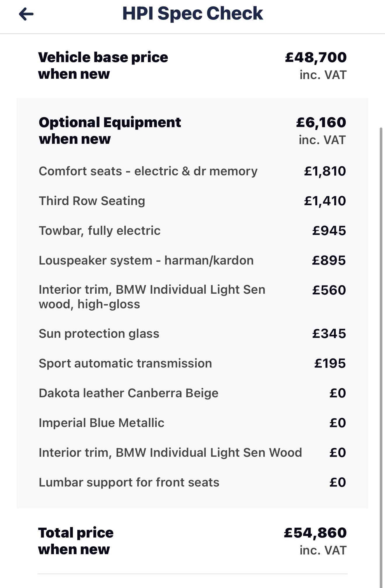Click the Imperial Blue Metallic option
Image resolution: width=385 pixels, height=588 pixels.
click(x=102, y=423)
